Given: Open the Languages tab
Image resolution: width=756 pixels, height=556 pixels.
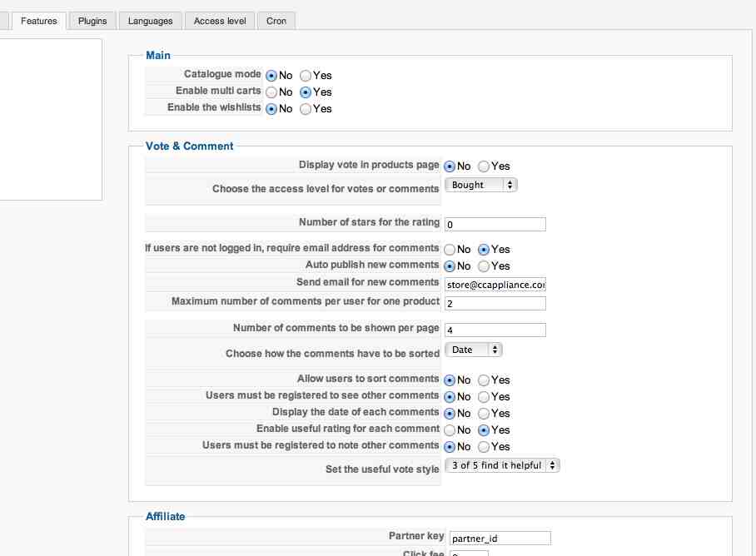Looking at the screenshot, I should click(x=151, y=21).
